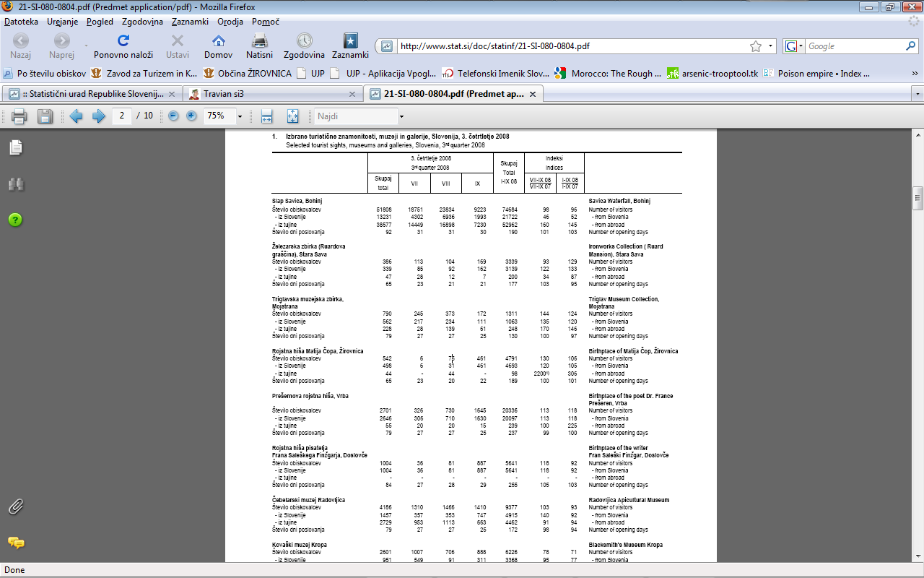The width and height of the screenshot is (924, 578).
Task: Zoom in with plus icon
Action: 191,116
